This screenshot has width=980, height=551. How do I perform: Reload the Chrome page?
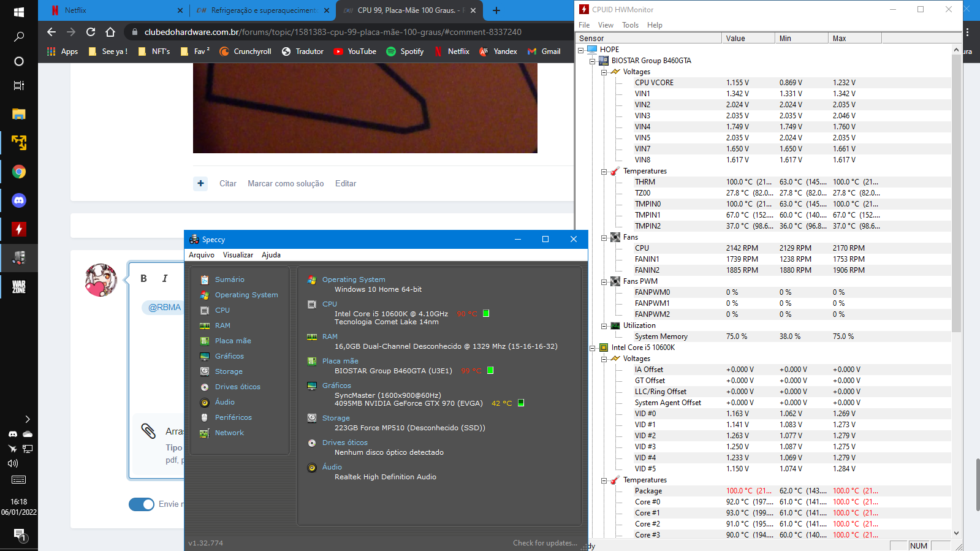91,32
